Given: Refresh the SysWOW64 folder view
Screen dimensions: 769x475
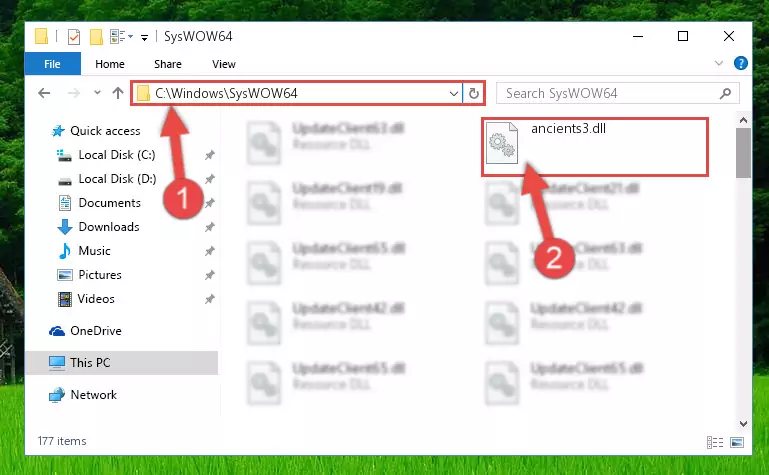Looking at the screenshot, I should [x=474, y=93].
